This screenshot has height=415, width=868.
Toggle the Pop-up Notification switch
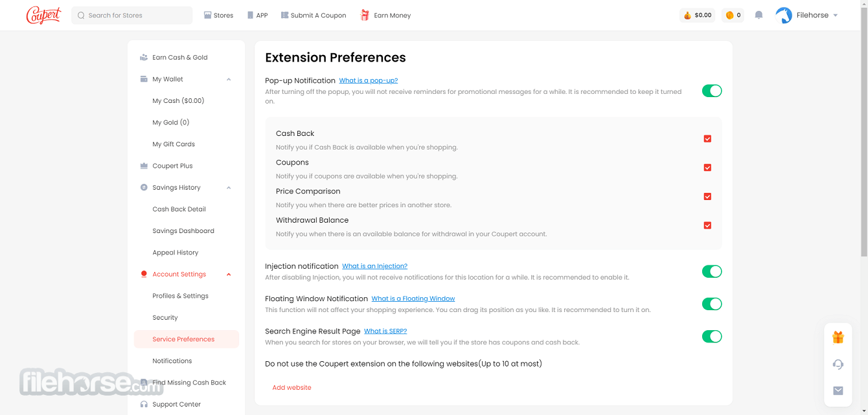[712, 91]
